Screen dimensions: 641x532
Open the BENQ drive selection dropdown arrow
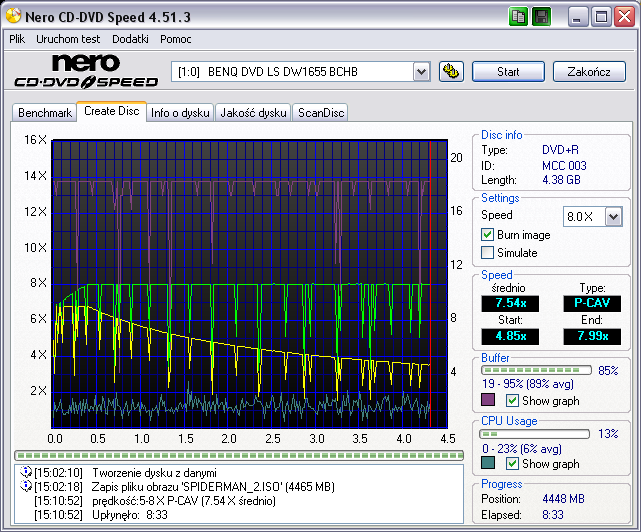[421, 72]
